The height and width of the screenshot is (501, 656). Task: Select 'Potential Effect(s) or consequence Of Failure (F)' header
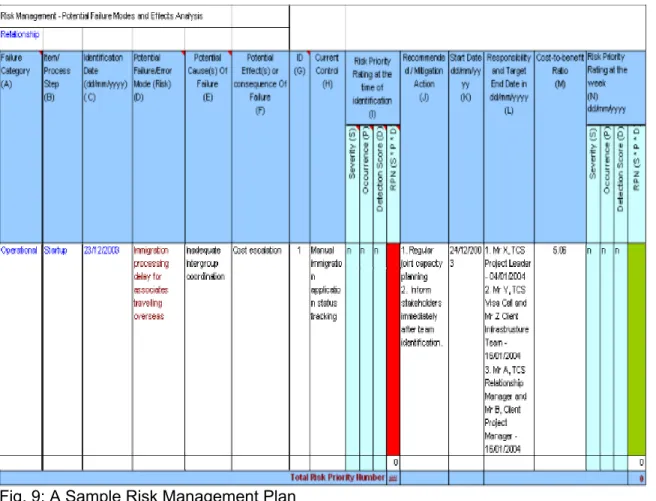pos(260,146)
